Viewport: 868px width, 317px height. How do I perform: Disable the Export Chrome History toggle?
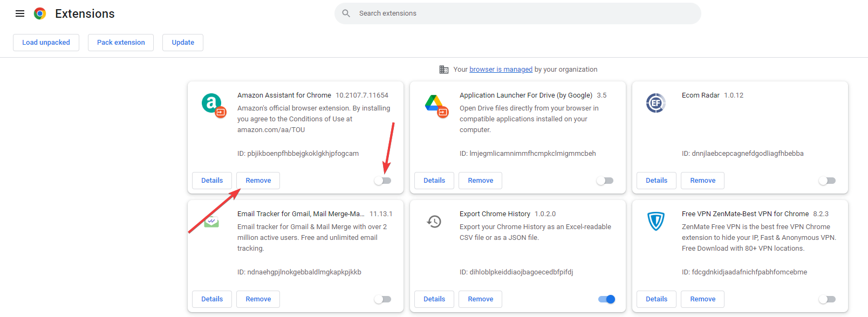point(607,299)
